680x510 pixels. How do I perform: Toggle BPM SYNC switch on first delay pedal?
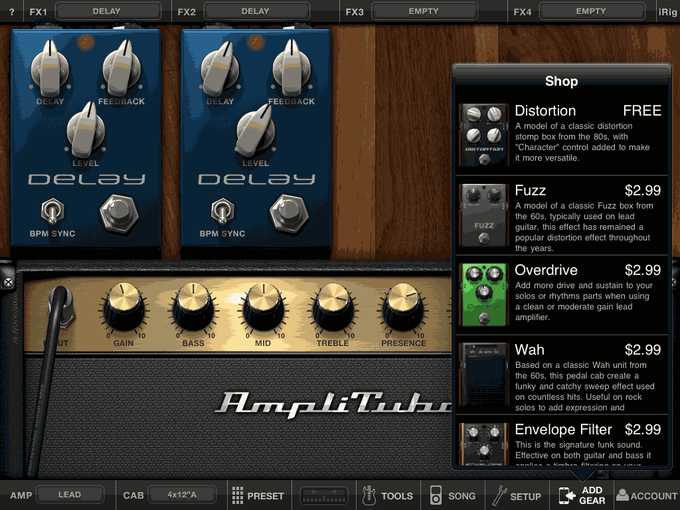tap(52, 211)
